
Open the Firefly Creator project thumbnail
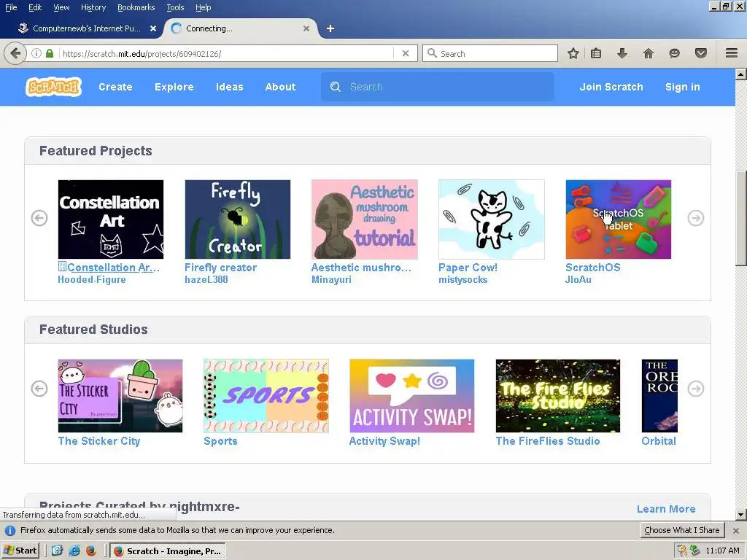pyautogui.click(x=238, y=219)
